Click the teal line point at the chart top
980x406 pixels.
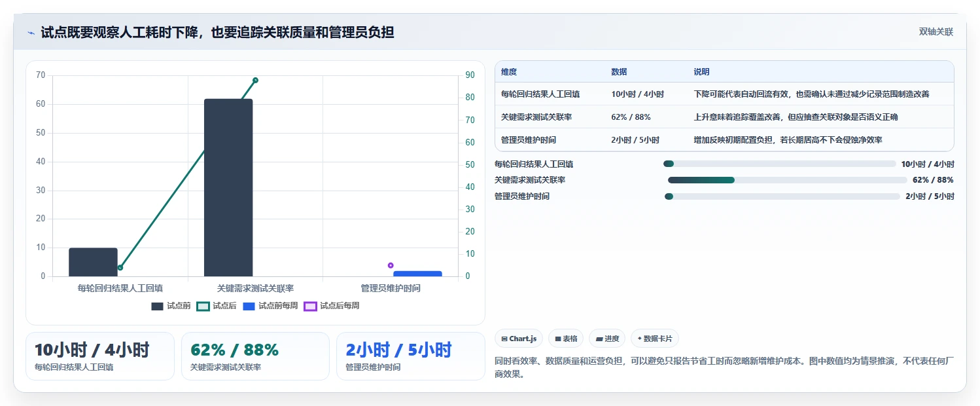(255, 81)
